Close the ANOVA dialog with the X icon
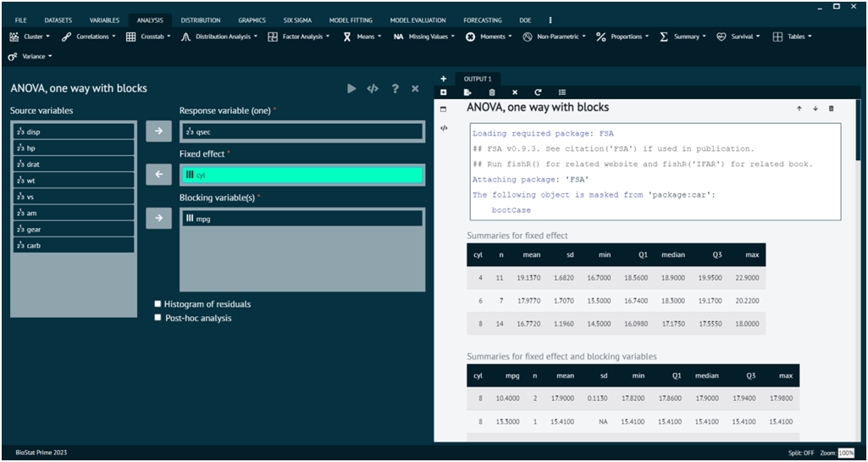 415,89
